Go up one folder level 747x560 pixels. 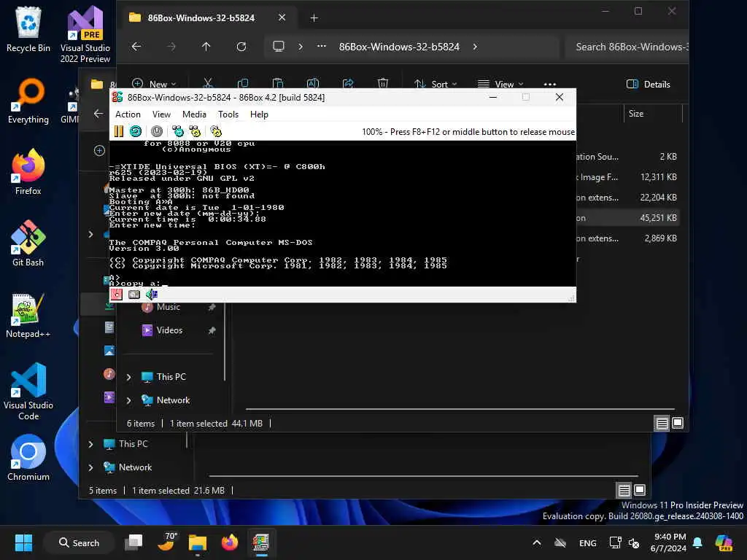pyautogui.click(x=206, y=47)
